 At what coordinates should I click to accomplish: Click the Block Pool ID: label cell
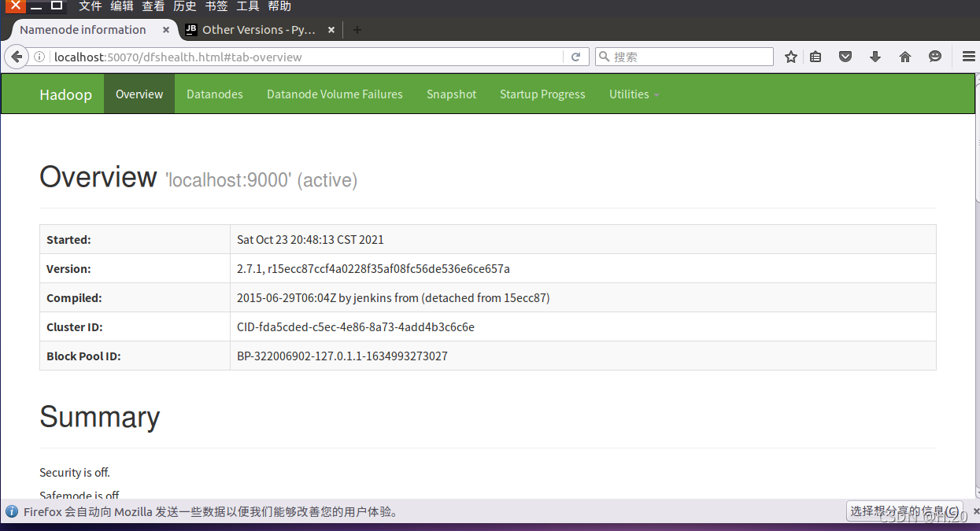pos(135,356)
